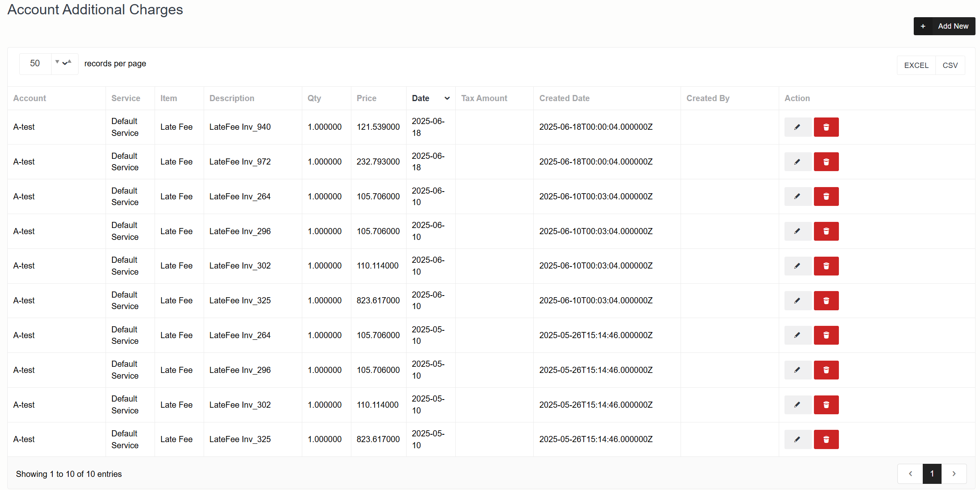Delete the 2025-05-10 LateFee Inv_264 charge
The width and height of the screenshot is (980, 490).
pyautogui.click(x=826, y=335)
